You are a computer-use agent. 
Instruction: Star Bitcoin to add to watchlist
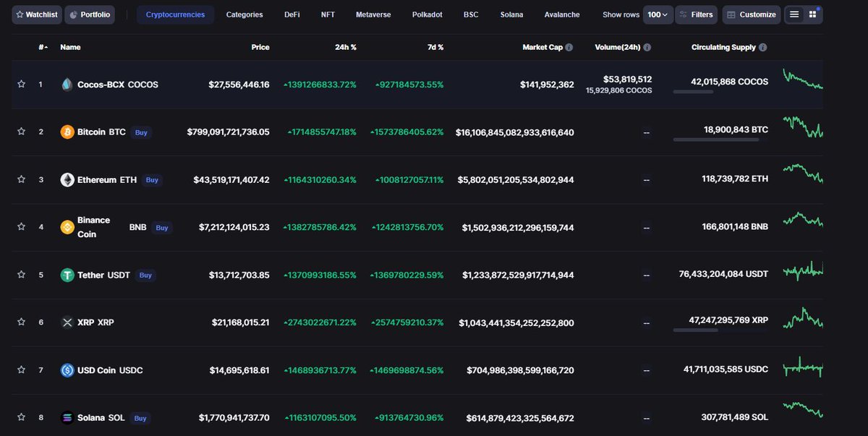pyautogui.click(x=21, y=132)
